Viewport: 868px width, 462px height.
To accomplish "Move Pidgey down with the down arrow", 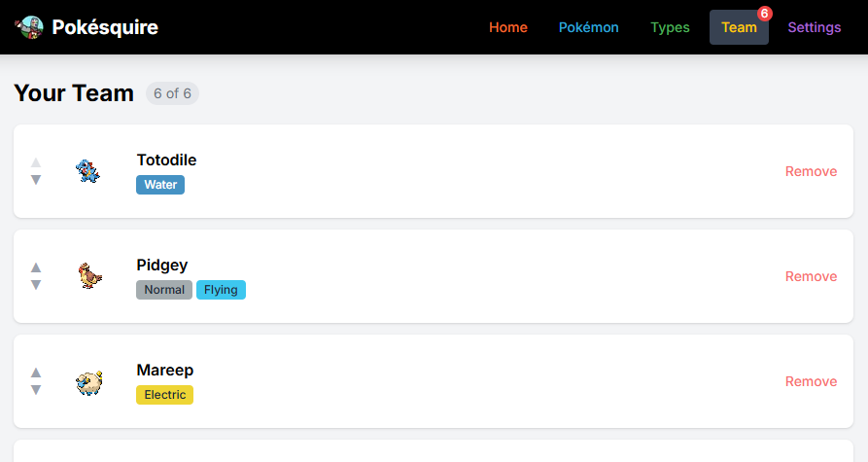I will (x=36, y=285).
